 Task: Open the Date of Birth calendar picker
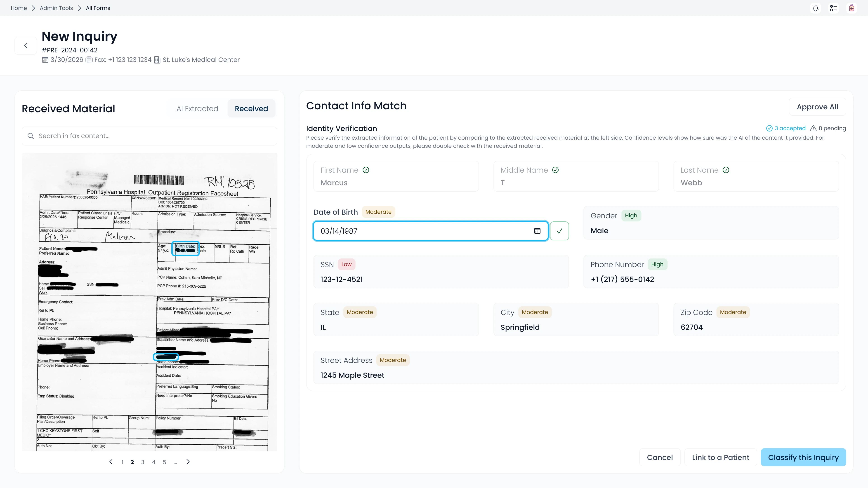click(x=537, y=231)
